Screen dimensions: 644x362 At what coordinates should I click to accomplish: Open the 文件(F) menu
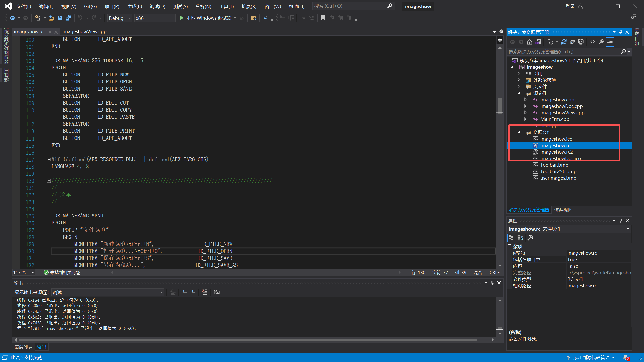click(x=24, y=6)
